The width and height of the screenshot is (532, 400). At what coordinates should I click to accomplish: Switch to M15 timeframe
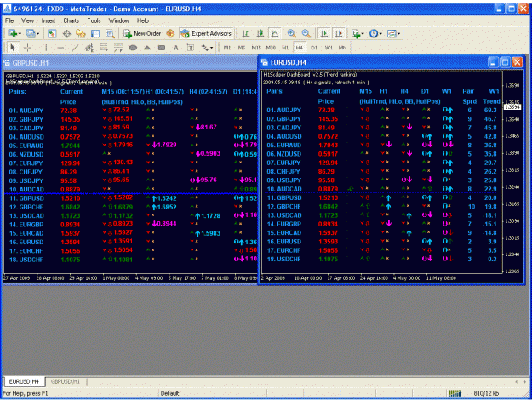point(256,48)
